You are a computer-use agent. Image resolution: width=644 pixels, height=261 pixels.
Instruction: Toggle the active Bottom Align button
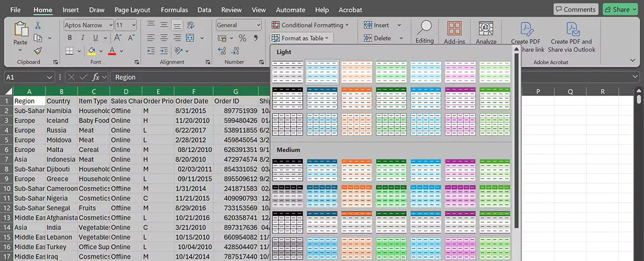click(x=177, y=26)
